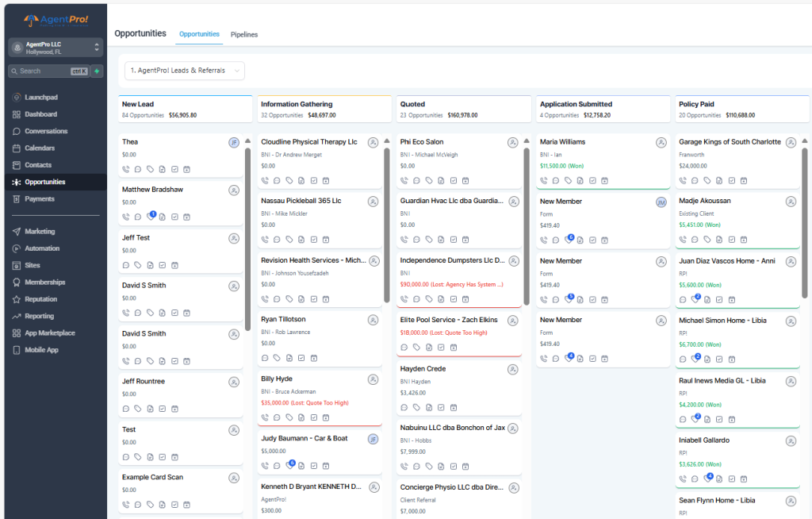
Task: Open Launchpad in the sidebar
Action: pos(41,98)
